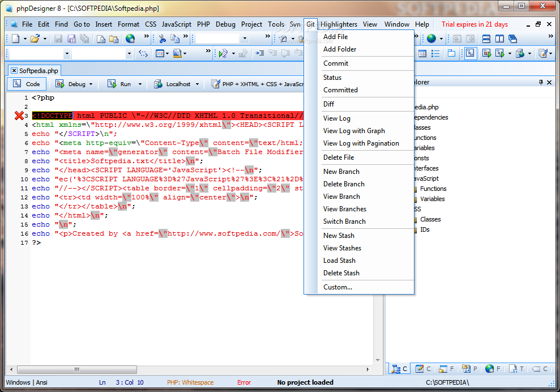Image resolution: width=560 pixels, height=392 pixels.
Task: Select the Classes item under CSS in the explorer
Action: tap(430, 219)
